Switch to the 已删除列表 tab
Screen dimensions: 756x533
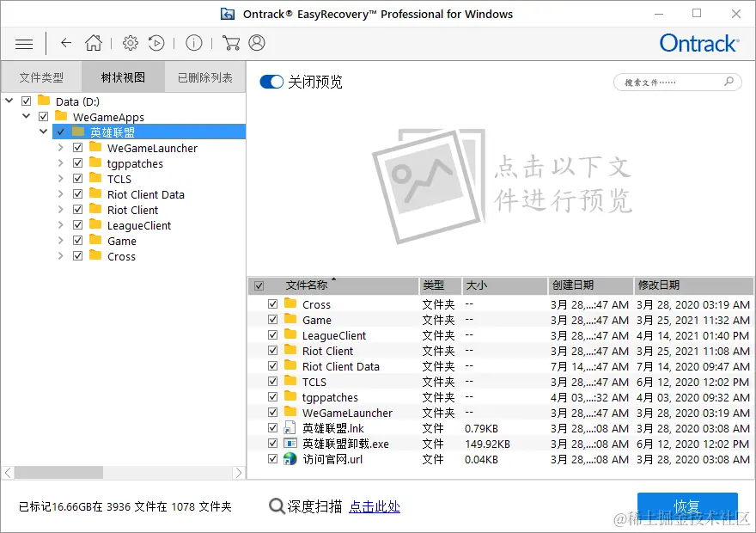point(205,77)
